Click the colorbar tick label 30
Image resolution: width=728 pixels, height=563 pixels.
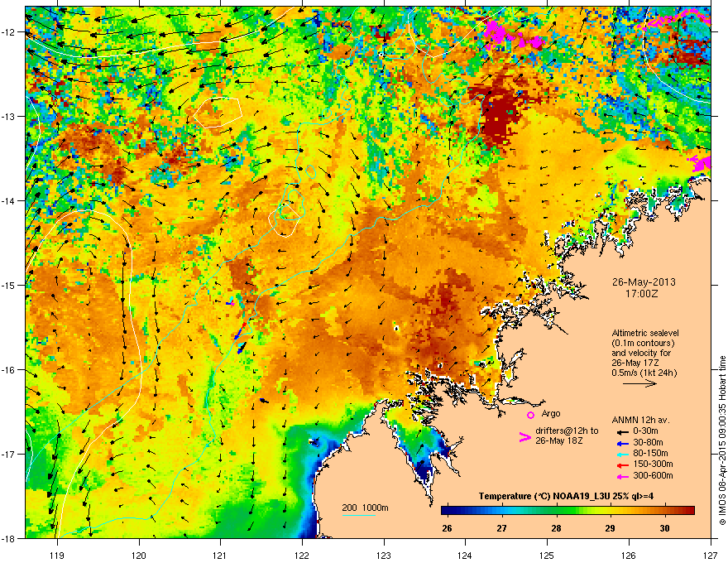click(x=664, y=528)
